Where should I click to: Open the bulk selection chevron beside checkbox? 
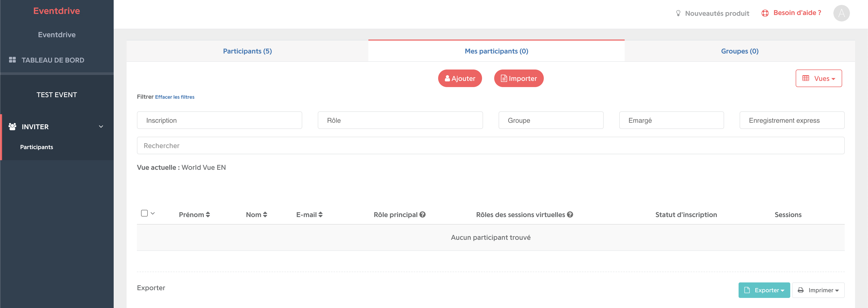153,213
